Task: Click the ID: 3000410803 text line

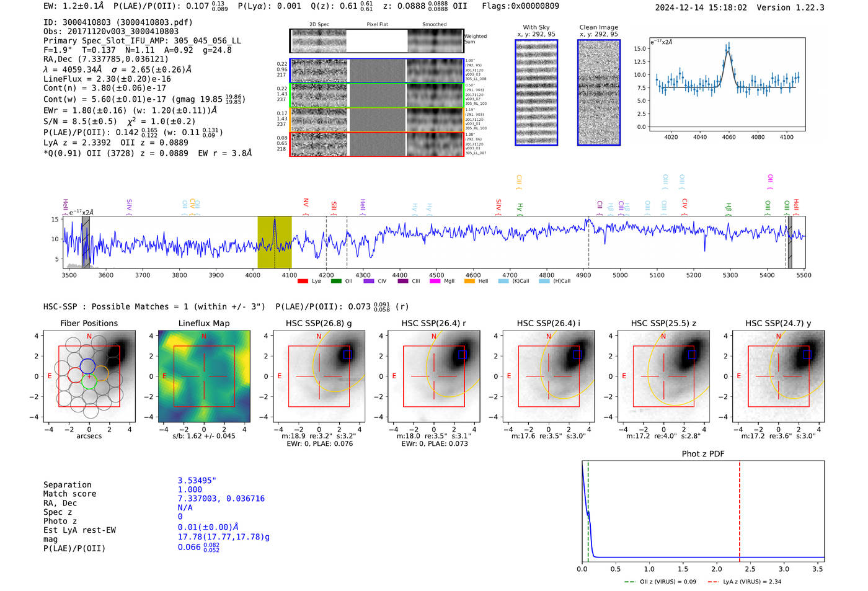Action: 118,22
